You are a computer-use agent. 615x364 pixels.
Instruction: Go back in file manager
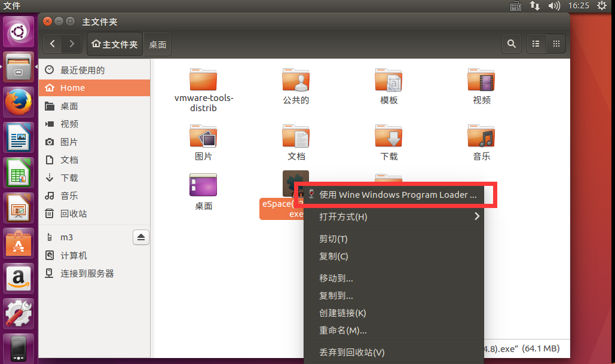tap(53, 44)
